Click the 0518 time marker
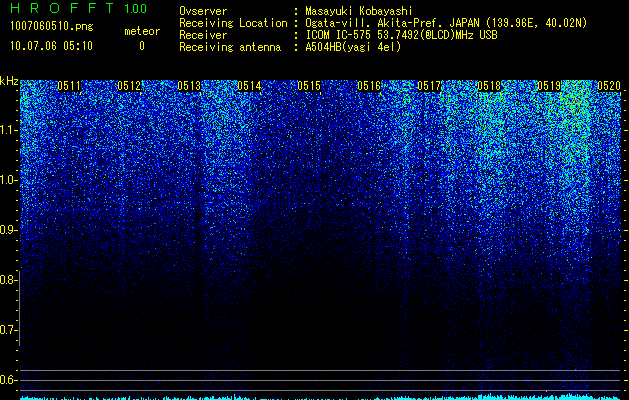The width and height of the screenshot is (629, 400). 489,86
